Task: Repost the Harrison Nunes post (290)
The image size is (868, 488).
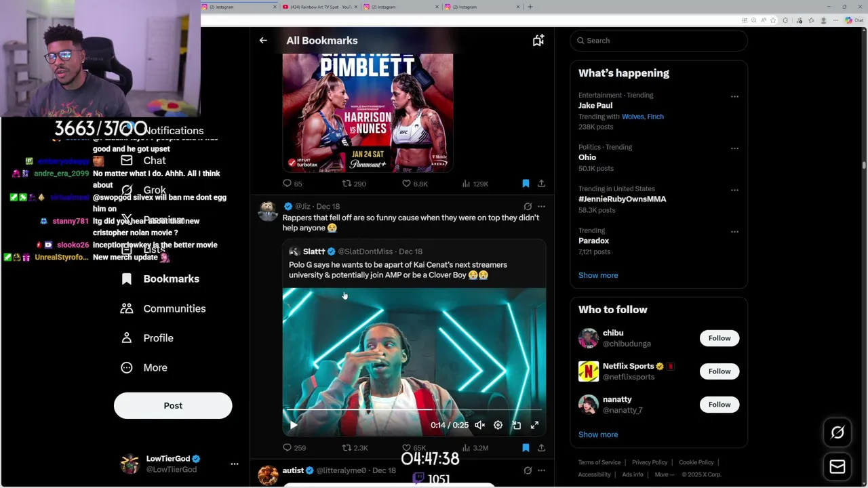Action: [354, 184]
